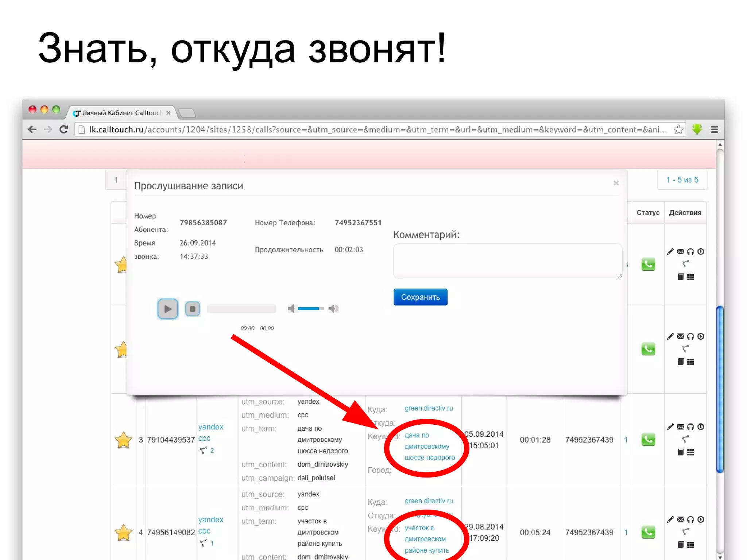Select phone number 74952367439 in the 05.09.2014 row

(x=589, y=440)
